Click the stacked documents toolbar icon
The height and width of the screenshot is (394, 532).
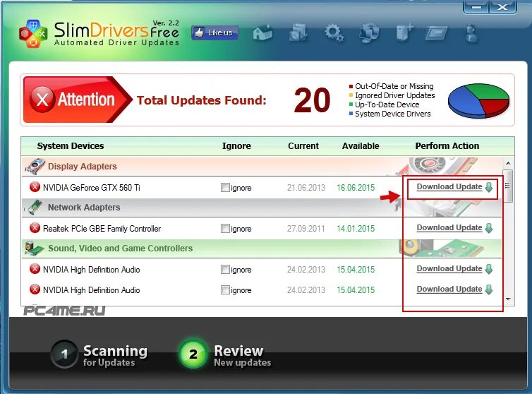pyautogui.click(x=298, y=32)
